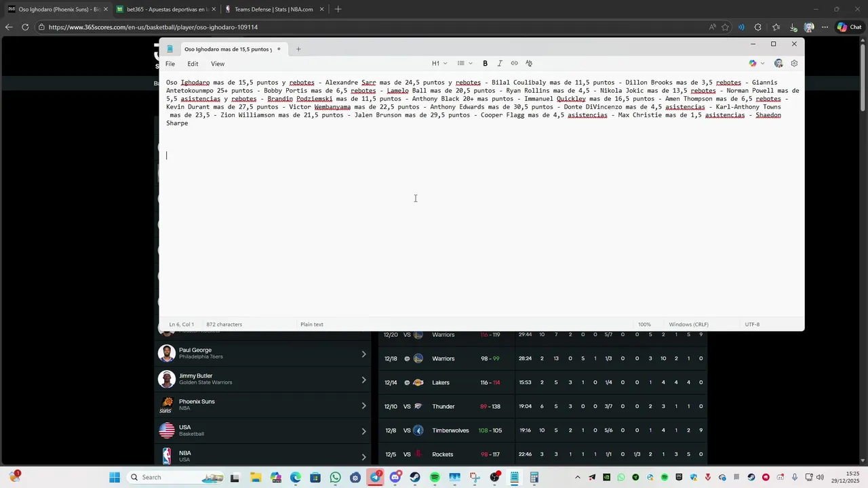Expand the Paul George row chevron
Viewport: 868px width, 488px height.
pyautogui.click(x=363, y=354)
